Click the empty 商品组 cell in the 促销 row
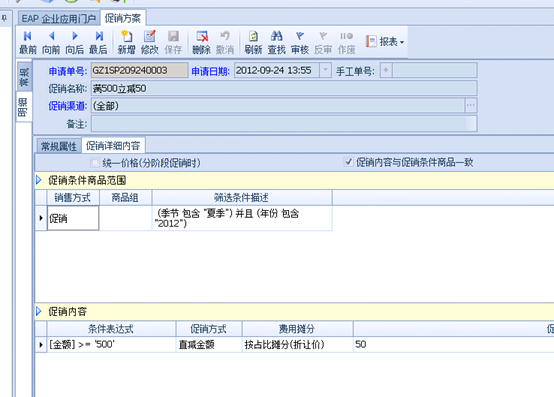 tap(125, 218)
